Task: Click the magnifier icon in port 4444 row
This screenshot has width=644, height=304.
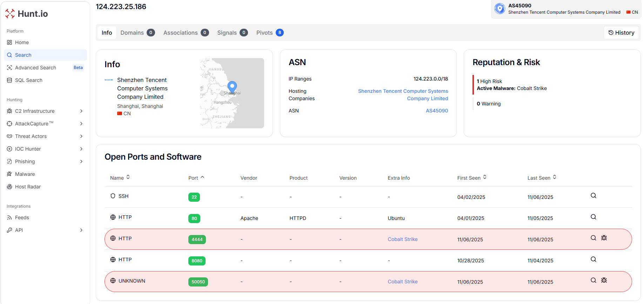Action: tap(593, 238)
